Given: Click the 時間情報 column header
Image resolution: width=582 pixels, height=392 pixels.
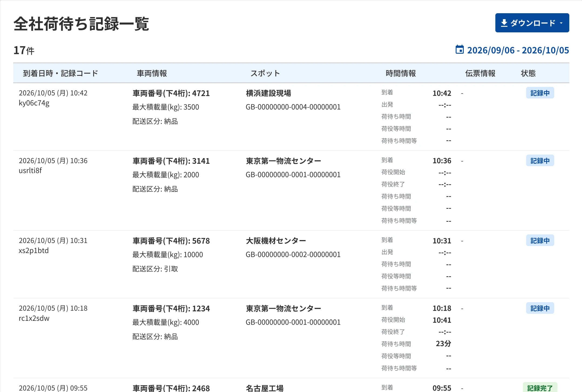Looking at the screenshot, I should click(401, 73).
